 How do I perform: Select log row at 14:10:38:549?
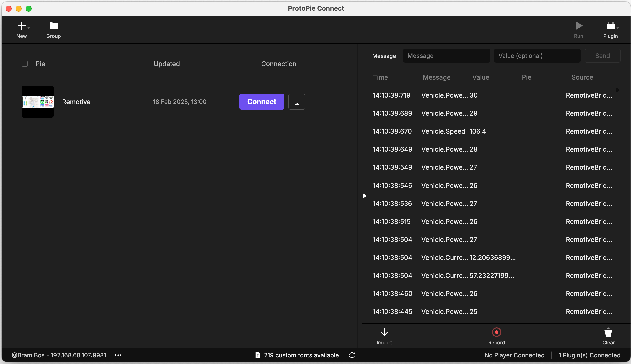point(493,167)
